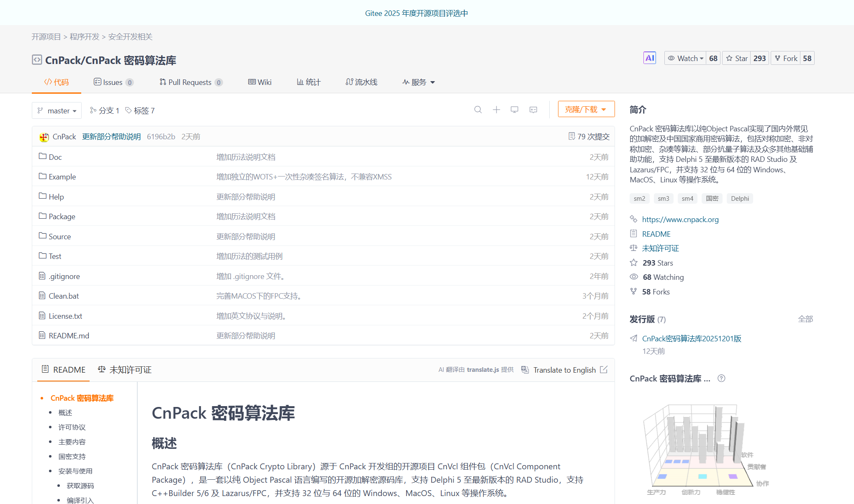Open the search icon above file list
Screen dimensions: 854x504
tap(478, 110)
